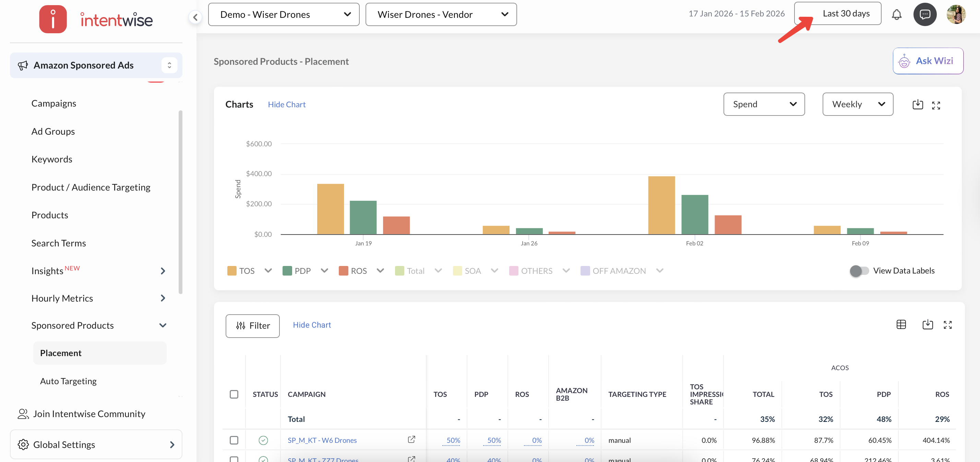Image resolution: width=980 pixels, height=462 pixels.
Task: Open Search Terms in sidebar
Action: [59, 243]
